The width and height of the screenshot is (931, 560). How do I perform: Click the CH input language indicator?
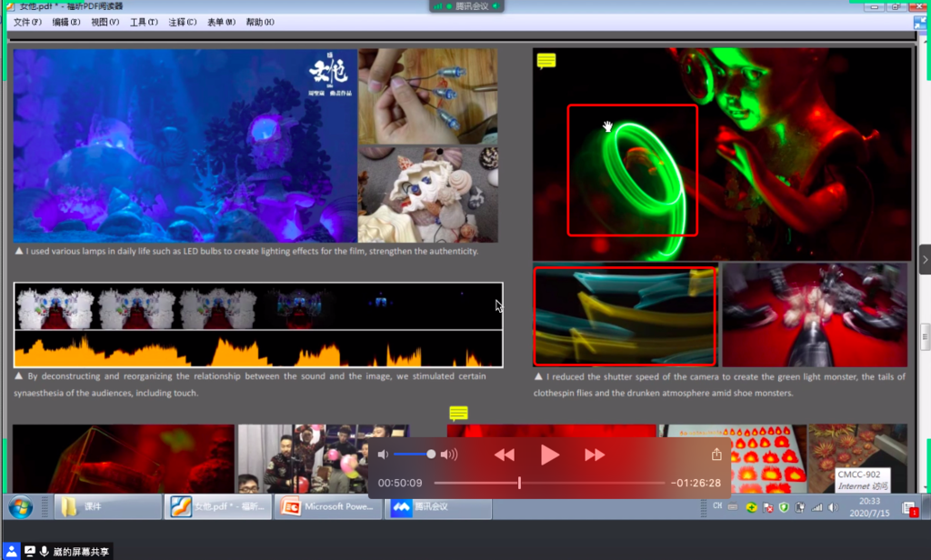(717, 506)
